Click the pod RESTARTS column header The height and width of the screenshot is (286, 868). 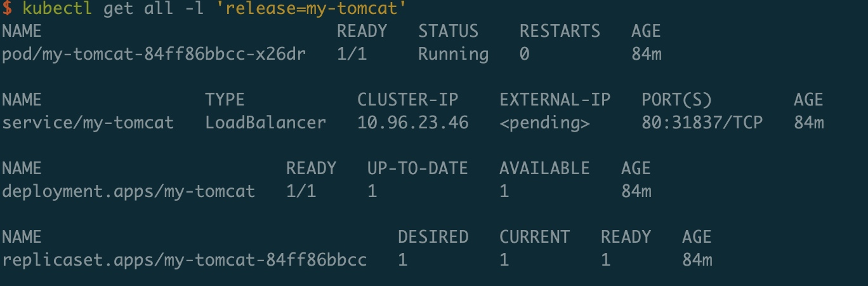click(560, 32)
